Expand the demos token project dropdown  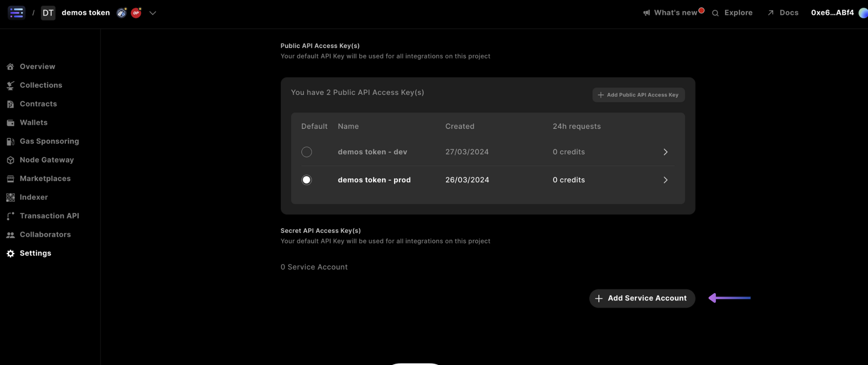click(152, 13)
